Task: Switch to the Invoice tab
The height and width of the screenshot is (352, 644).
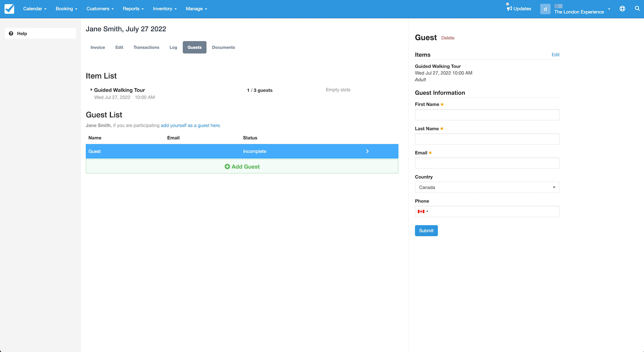Action: [98, 47]
